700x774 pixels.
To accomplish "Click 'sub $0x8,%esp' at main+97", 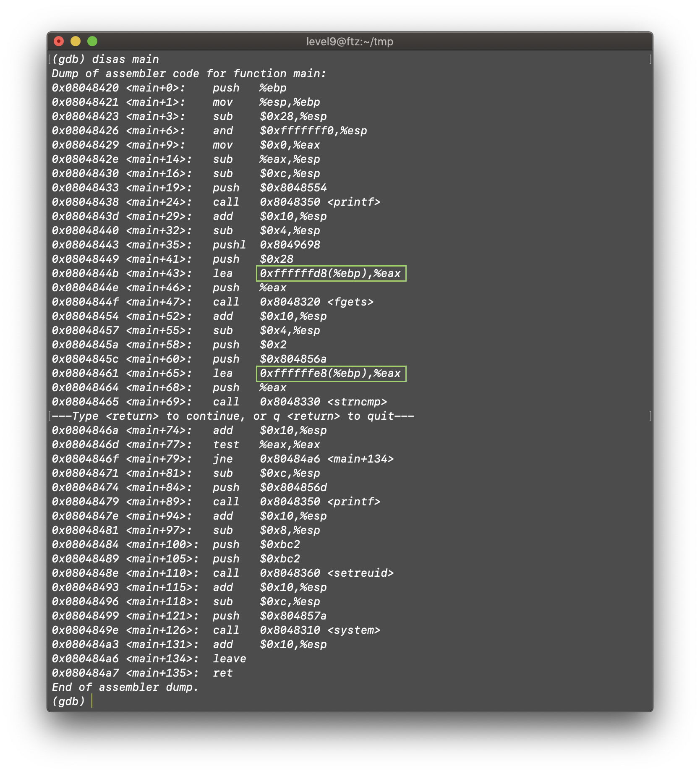I will [266, 530].
